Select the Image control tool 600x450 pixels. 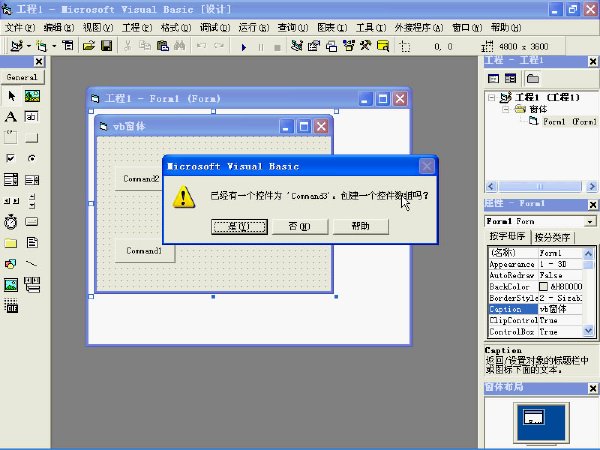tap(11, 285)
